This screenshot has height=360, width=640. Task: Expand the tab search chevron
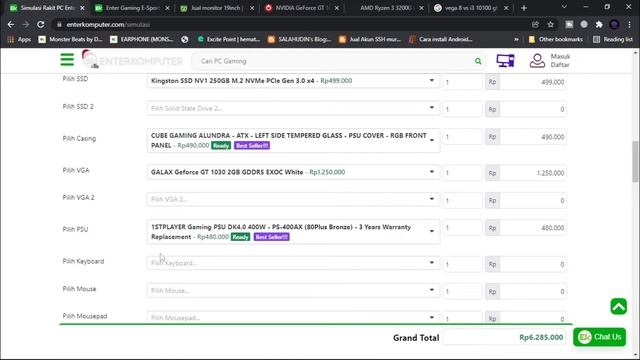pyautogui.click(x=564, y=7)
